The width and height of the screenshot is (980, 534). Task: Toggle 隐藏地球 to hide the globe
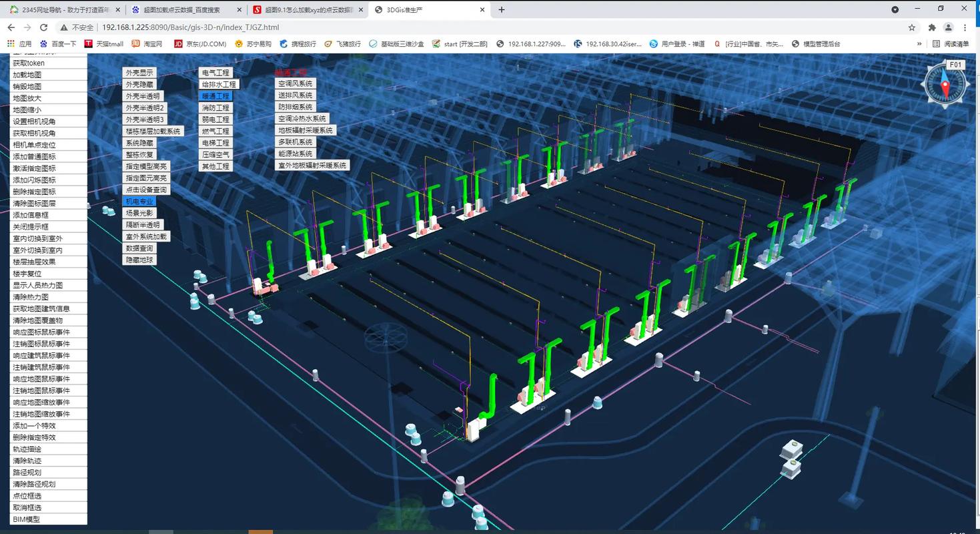(x=139, y=259)
